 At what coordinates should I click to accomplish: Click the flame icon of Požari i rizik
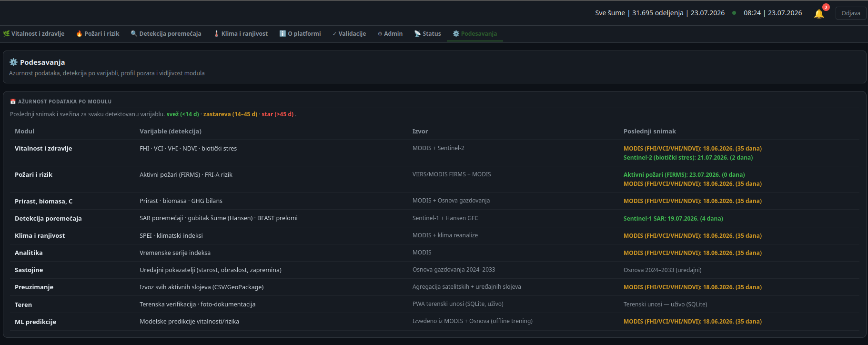[x=79, y=33]
